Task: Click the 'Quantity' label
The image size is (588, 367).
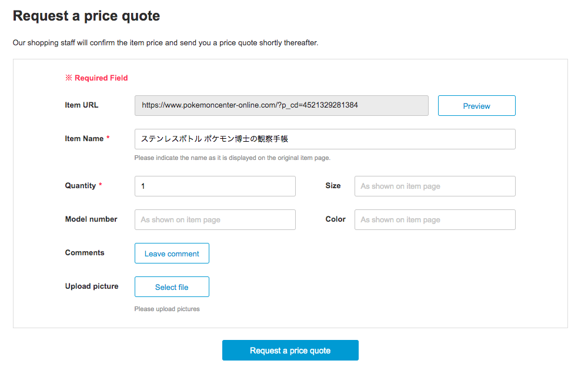Action: click(x=80, y=185)
